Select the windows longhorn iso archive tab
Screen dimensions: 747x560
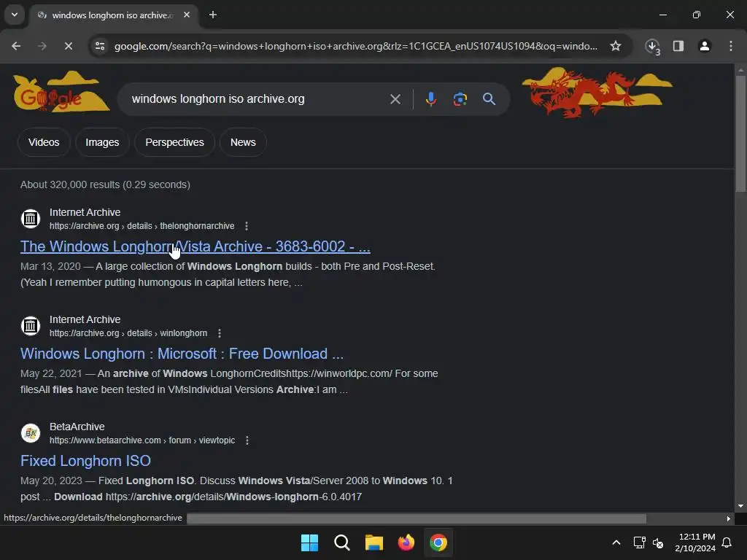point(113,15)
